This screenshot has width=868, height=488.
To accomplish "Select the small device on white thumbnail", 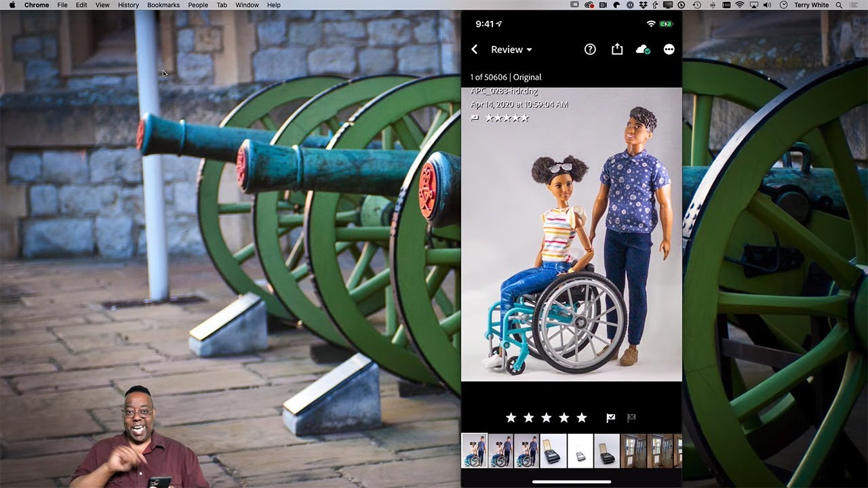I will point(580,451).
